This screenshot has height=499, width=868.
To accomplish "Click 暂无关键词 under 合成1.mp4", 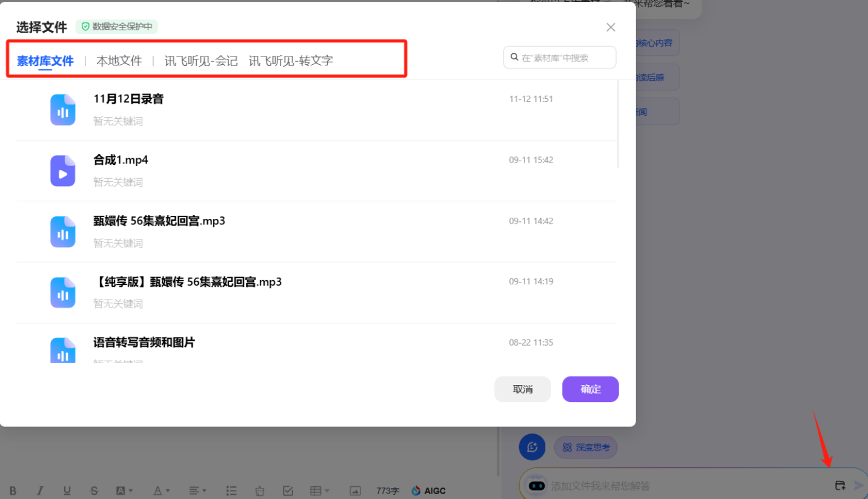I will pyautogui.click(x=118, y=182).
